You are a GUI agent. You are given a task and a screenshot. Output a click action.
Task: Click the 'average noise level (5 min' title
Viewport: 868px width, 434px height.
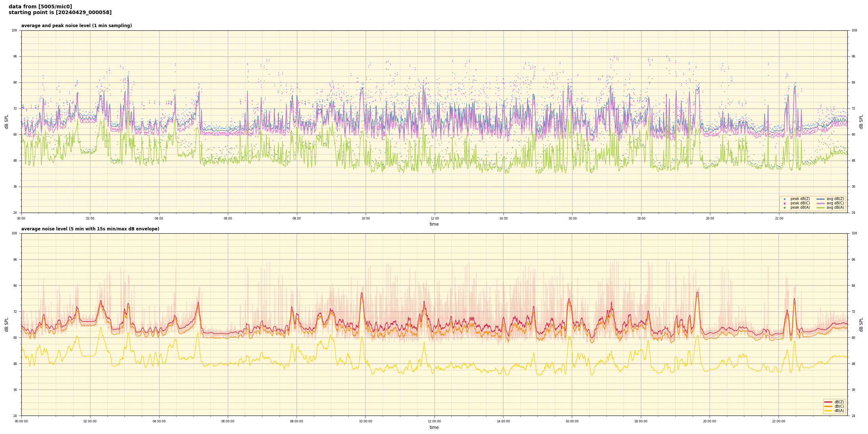(x=90, y=229)
